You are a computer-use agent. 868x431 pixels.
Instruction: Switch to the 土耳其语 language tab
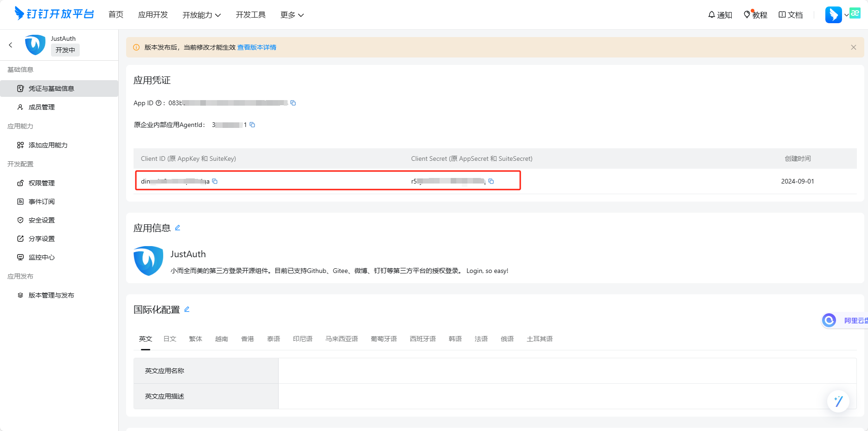click(540, 339)
